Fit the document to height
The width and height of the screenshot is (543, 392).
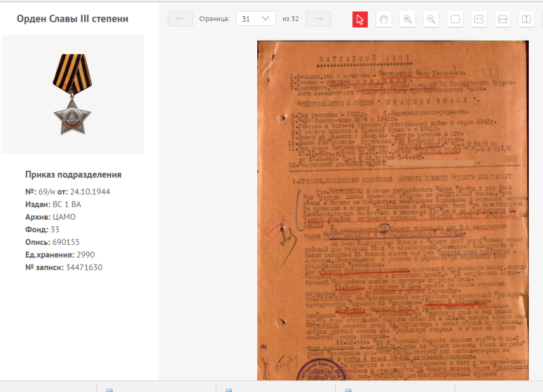[527, 19]
